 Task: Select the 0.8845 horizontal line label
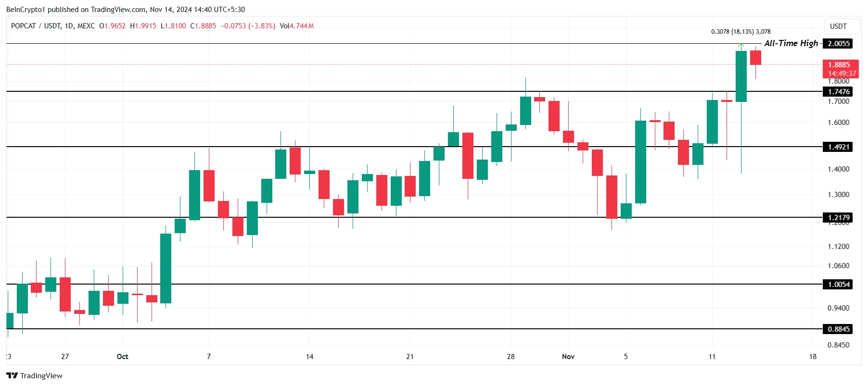coord(838,329)
